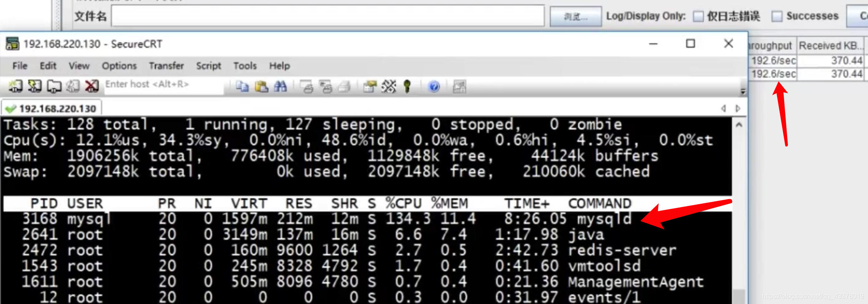Click the mysqld process row in top
The width and height of the screenshot is (868, 304).
(367, 219)
